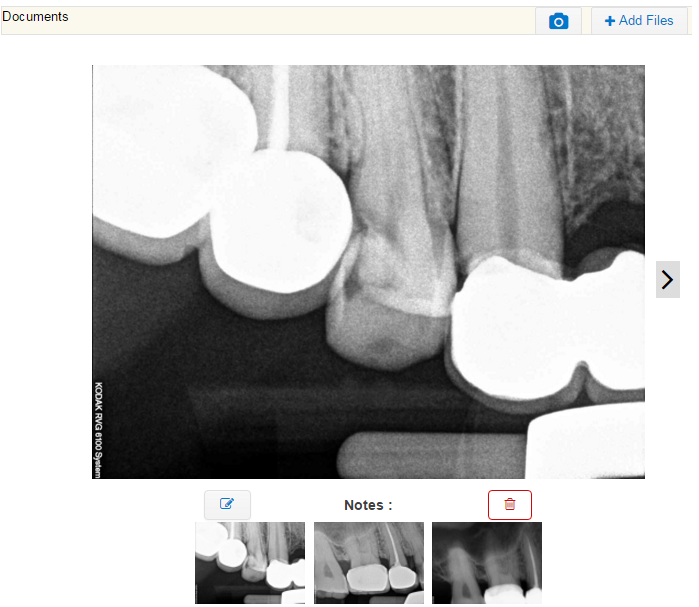This screenshot has width=699, height=607.
Task: Click the plus icon beside Add Files
Action: (609, 21)
